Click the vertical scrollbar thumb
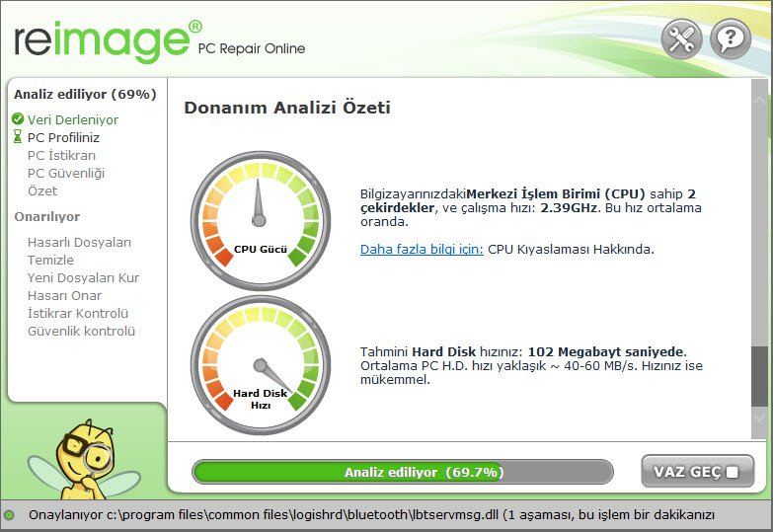The width and height of the screenshot is (773, 532). pos(759,377)
